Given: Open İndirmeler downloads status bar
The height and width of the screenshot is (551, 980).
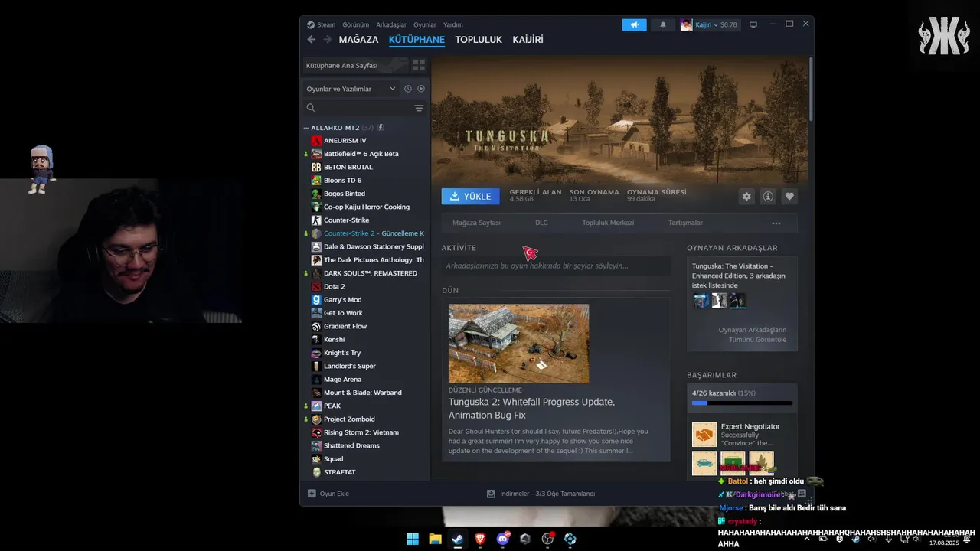Looking at the screenshot, I should coord(541,494).
